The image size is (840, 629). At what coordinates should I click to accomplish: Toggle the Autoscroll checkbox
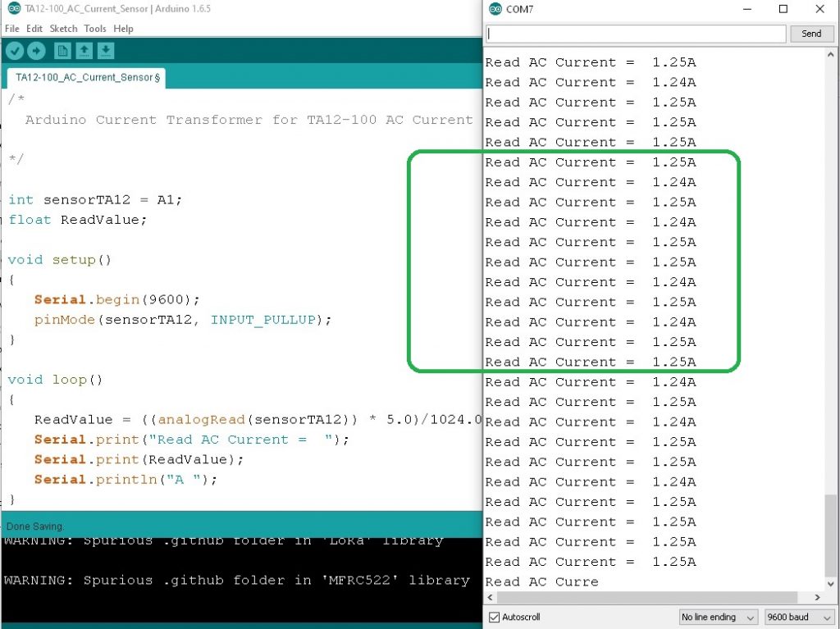pyautogui.click(x=495, y=618)
